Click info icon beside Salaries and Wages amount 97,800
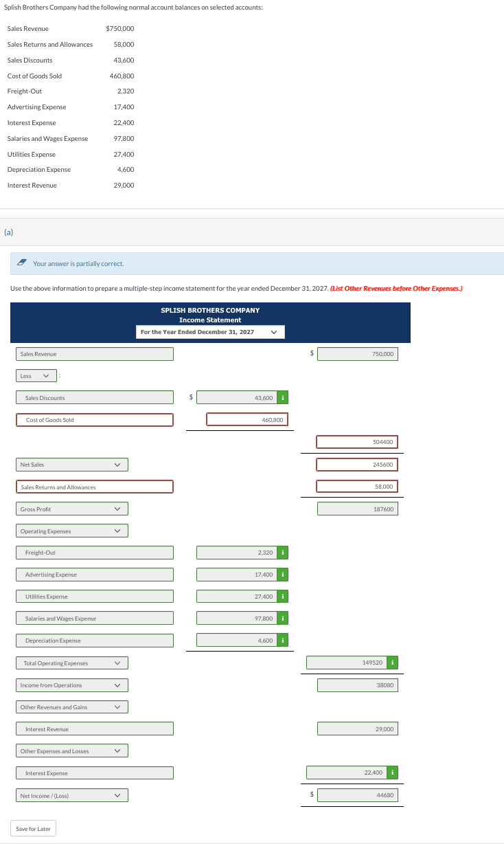504x844 pixels. pos(284,619)
